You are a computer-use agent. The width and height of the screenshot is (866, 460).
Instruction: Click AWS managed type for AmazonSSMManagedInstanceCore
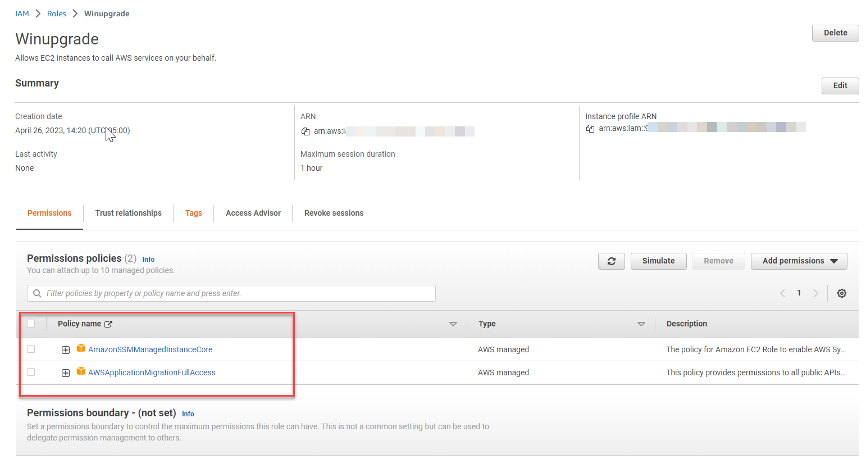pyautogui.click(x=503, y=350)
